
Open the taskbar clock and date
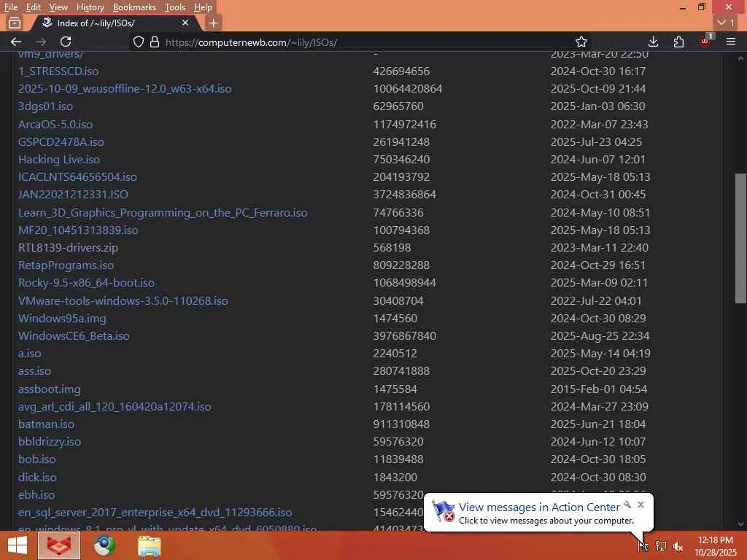pos(716,546)
